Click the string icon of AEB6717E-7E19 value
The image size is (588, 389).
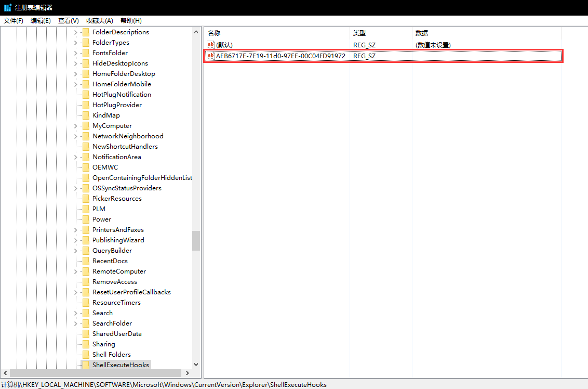point(211,56)
